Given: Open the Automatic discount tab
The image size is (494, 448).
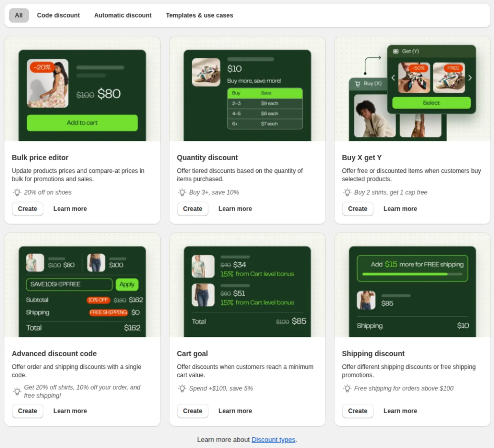Looking at the screenshot, I should point(123,15).
